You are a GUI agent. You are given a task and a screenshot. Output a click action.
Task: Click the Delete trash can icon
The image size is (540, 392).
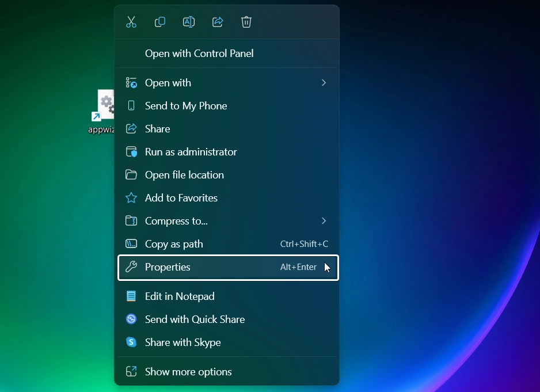pos(246,22)
